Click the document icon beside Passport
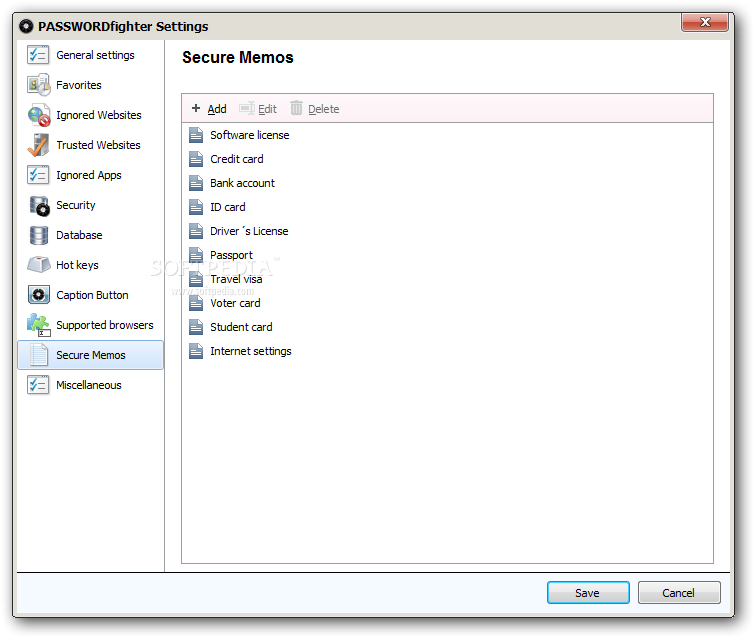 tap(196, 255)
